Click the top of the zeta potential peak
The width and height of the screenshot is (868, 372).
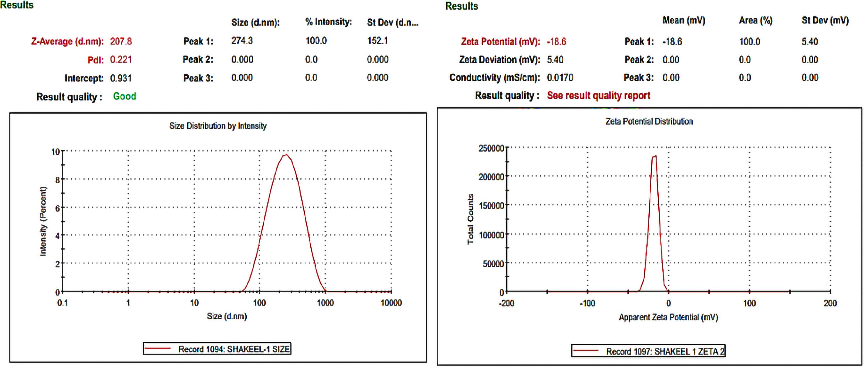654,156
